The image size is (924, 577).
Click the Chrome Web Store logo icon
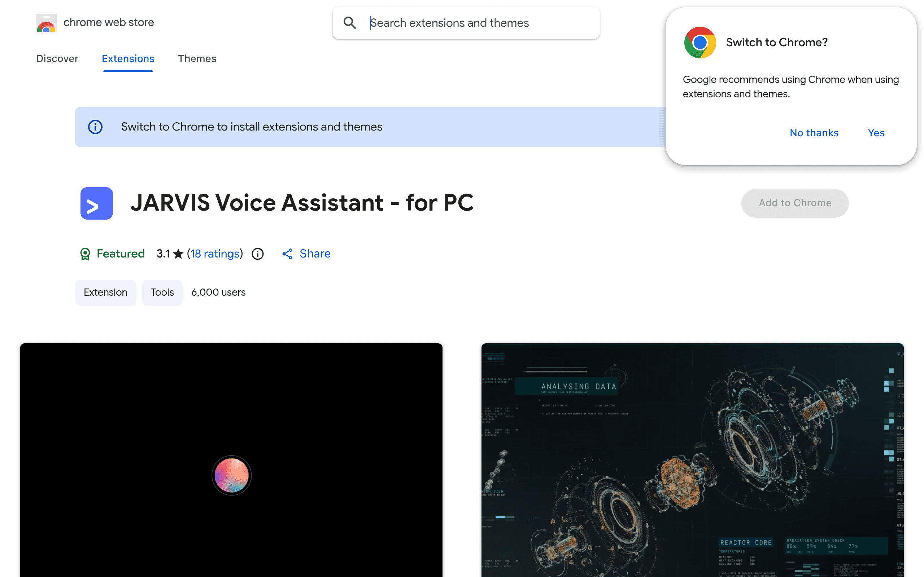(x=46, y=23)
